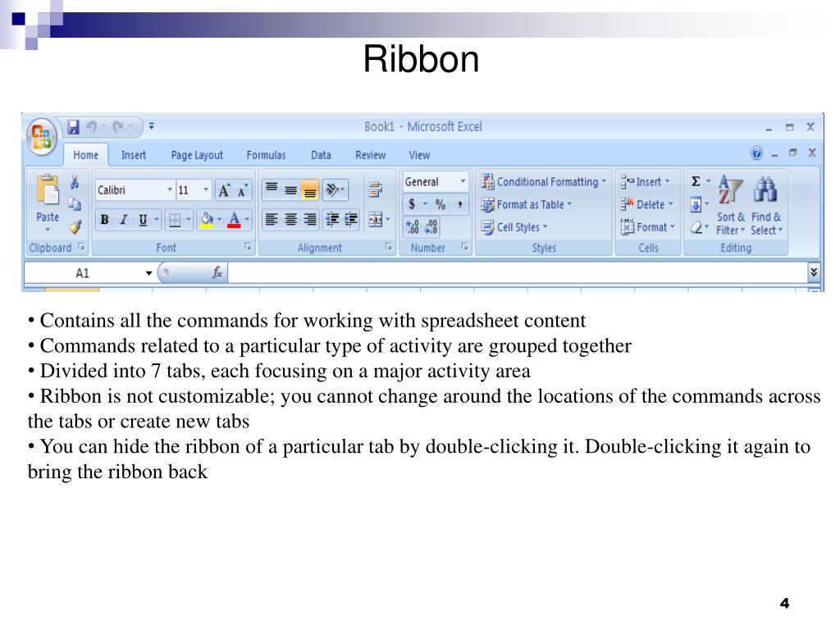Click Format button in Cells group

pos(648,227)
